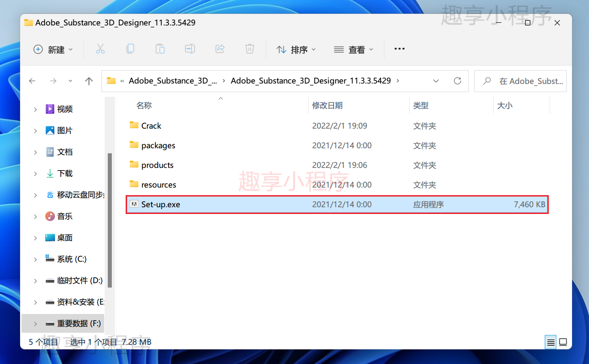
Task: Click the Delete trash can icon
Action: [250, 49]
